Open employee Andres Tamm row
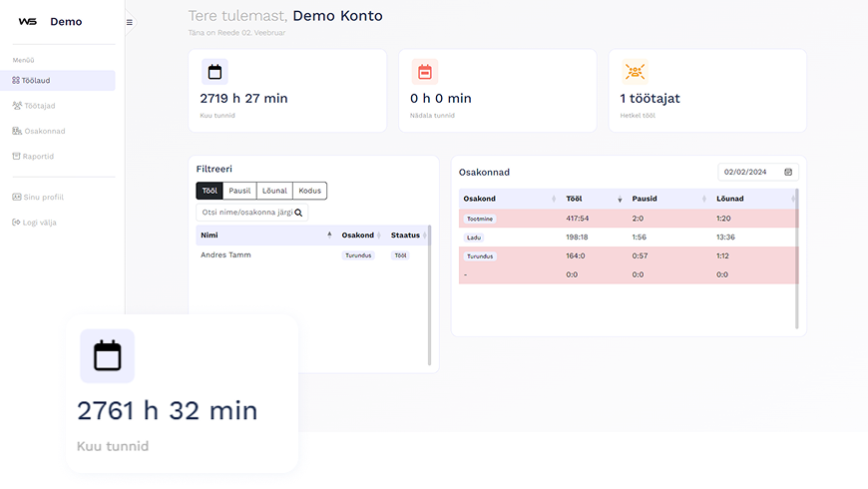 click(x=225, y=255)
